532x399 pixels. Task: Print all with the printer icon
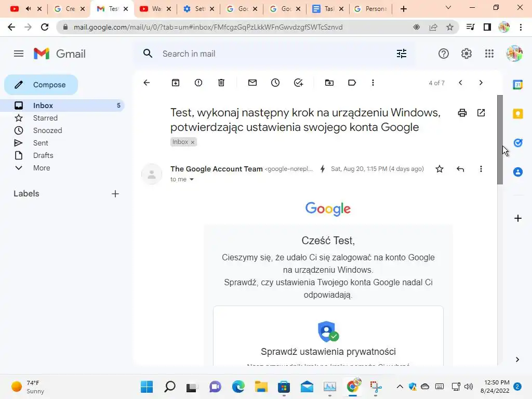[x=462, y=113]
